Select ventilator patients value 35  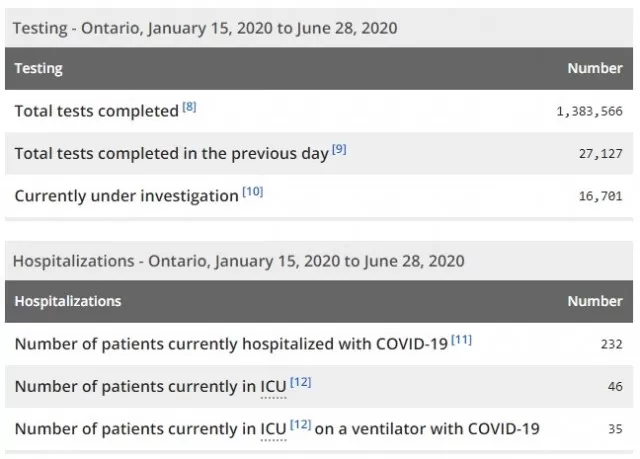(x=616, y=429)
